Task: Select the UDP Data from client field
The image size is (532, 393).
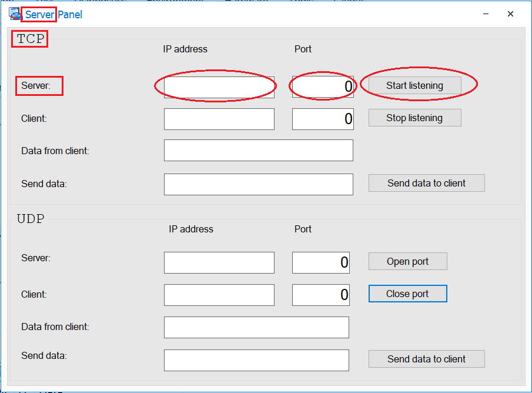Action: 256,327
